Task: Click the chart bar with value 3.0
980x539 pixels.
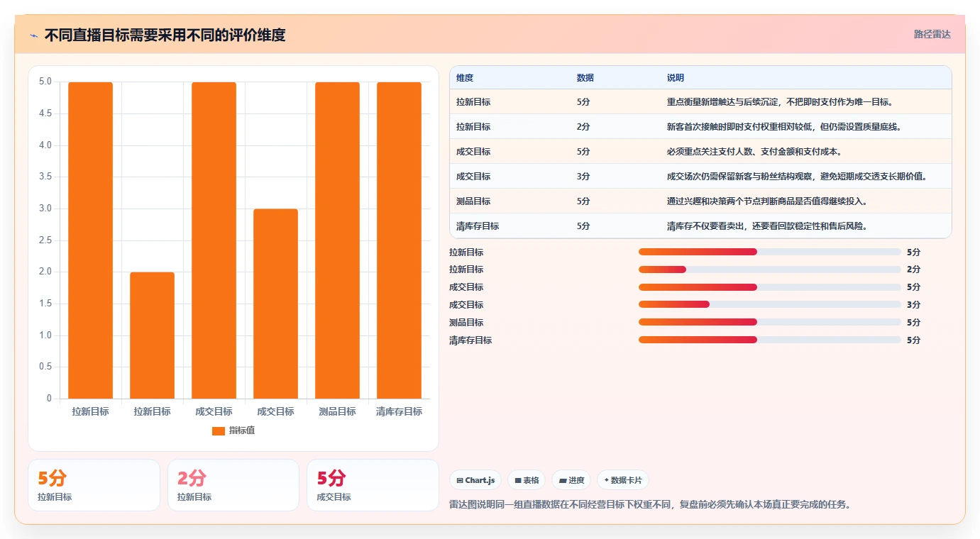Action: (x=275, y=304)
